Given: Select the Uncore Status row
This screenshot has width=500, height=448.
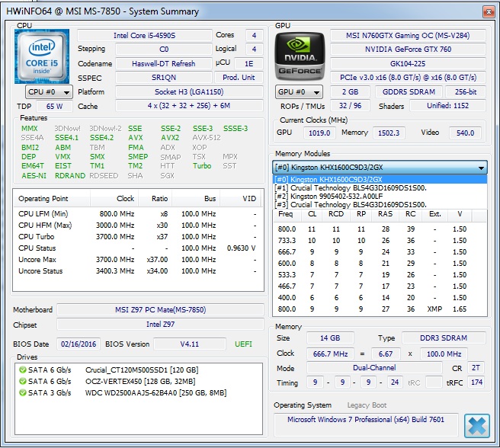Looking at the screenshot, I should point(137,271).
